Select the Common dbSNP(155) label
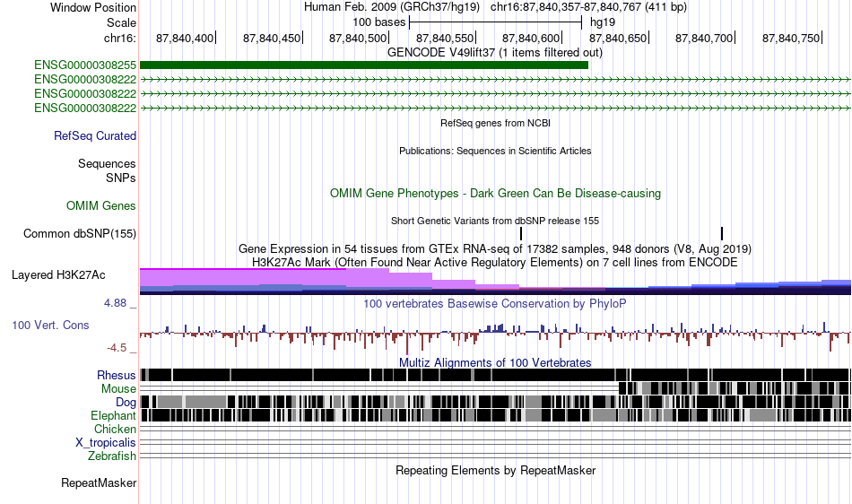 coord(80,233)
